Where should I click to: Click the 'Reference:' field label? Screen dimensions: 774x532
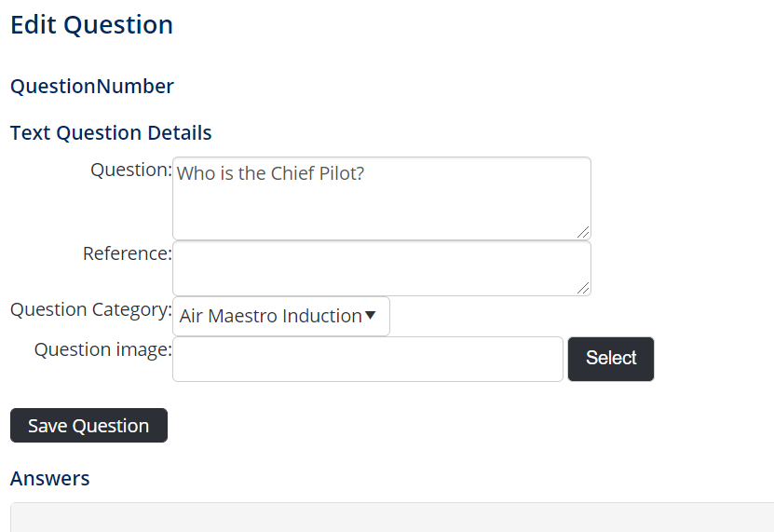[127, 253]
